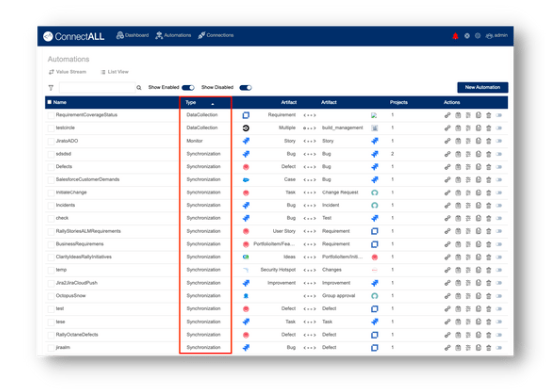Click the trash icon in check row
The image size is (549, 391).
(x=489, y=218)
